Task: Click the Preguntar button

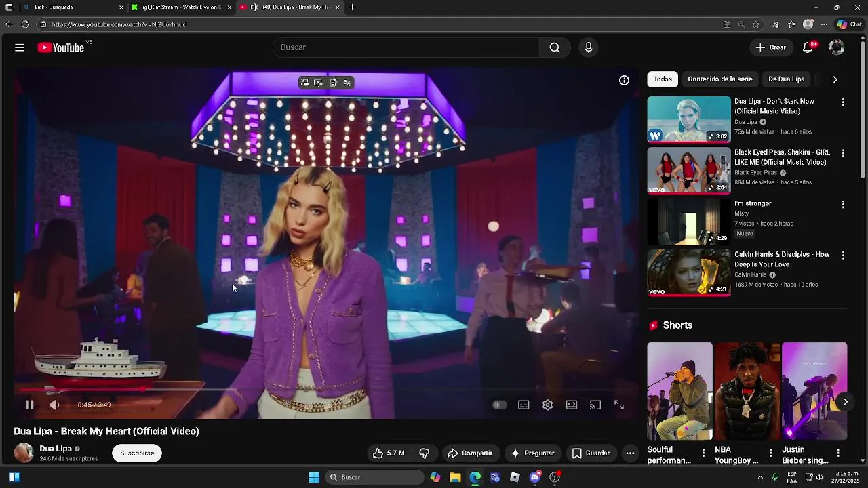Action: (533, 453)
